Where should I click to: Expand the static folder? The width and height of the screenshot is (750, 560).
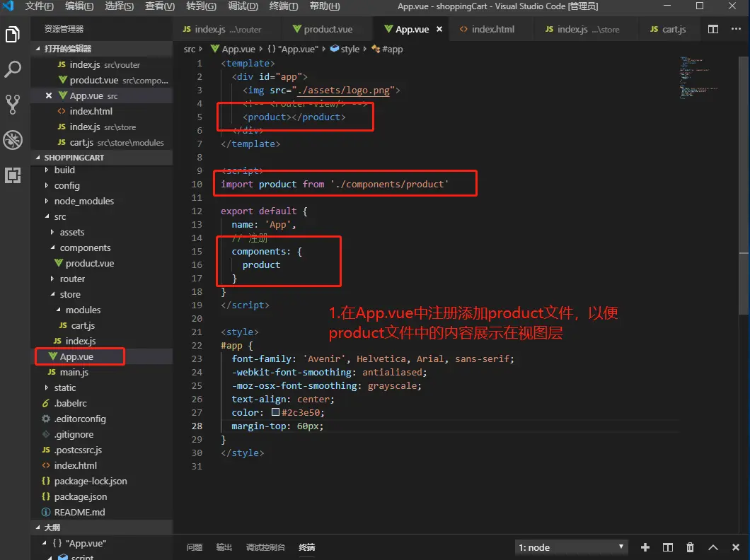tap(47, 387)
